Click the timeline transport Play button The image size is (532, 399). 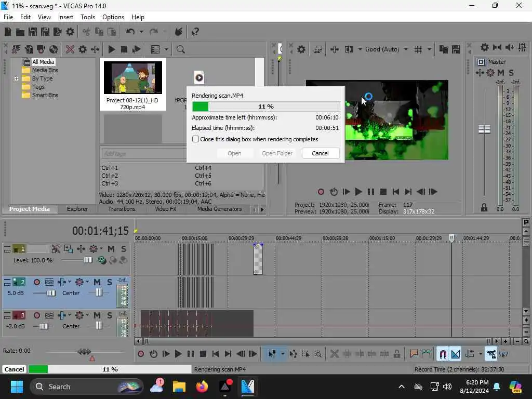(x=178, y=354)
